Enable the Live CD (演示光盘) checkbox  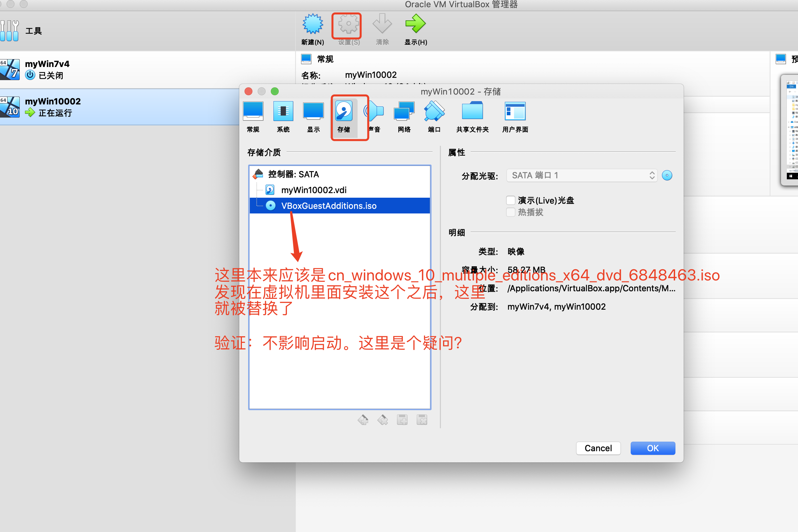tap(511, 201)
